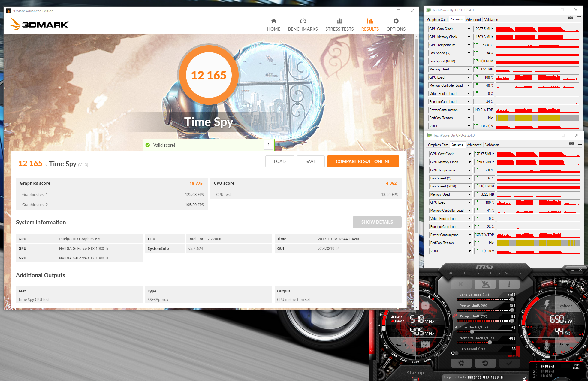Click the Memory Clock slider handle in Afterburner

[x=490, y=342]
